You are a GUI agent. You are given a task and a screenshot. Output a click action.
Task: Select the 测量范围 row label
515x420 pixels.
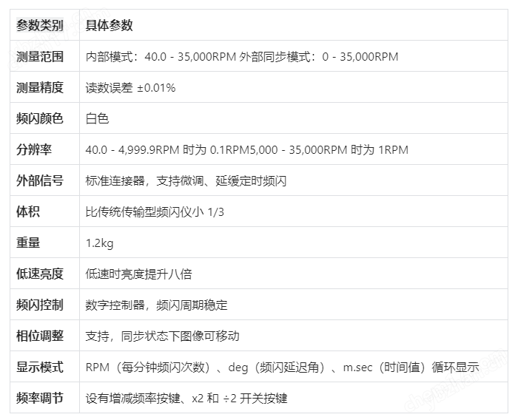click(x=39, y=56)
